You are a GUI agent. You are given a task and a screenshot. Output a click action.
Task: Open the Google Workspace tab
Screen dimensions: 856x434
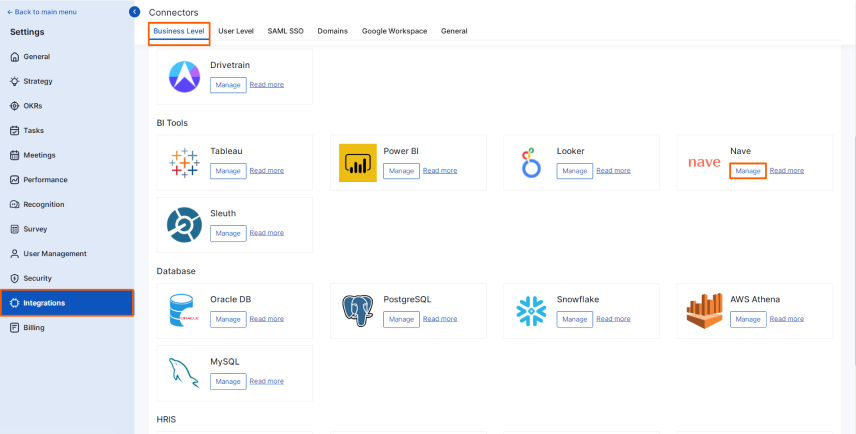[394, 31]
